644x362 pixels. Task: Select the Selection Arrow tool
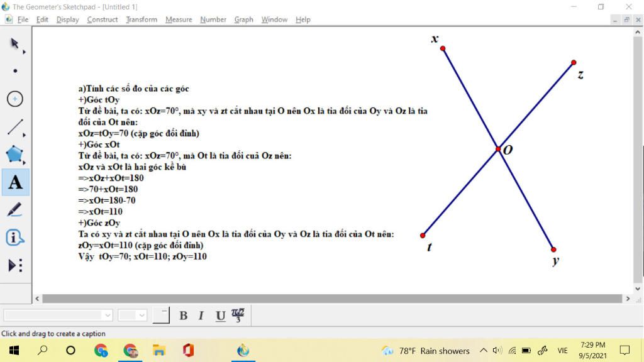(x=15, y=43)
